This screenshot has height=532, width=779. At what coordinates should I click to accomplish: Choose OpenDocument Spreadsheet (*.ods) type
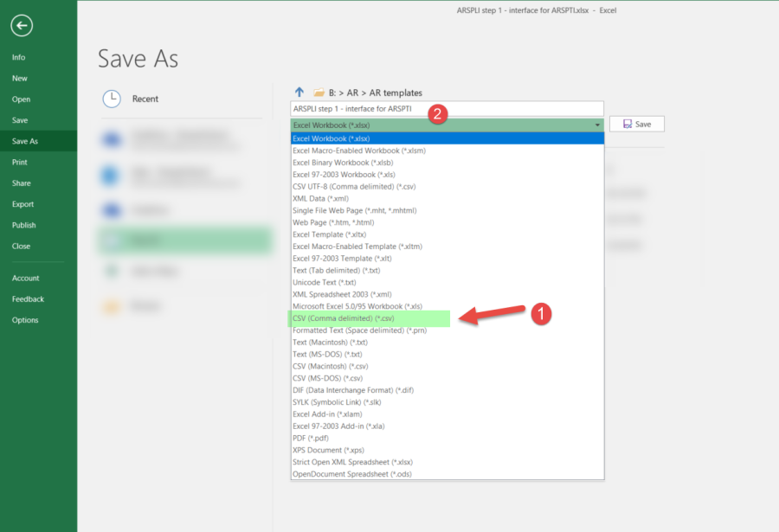[x=351, y=473]
